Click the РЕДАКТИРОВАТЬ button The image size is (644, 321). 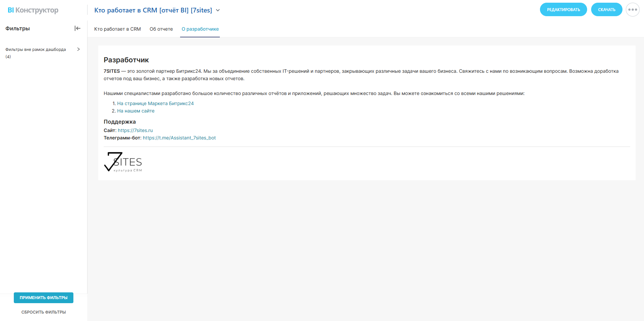click(564, 10)
